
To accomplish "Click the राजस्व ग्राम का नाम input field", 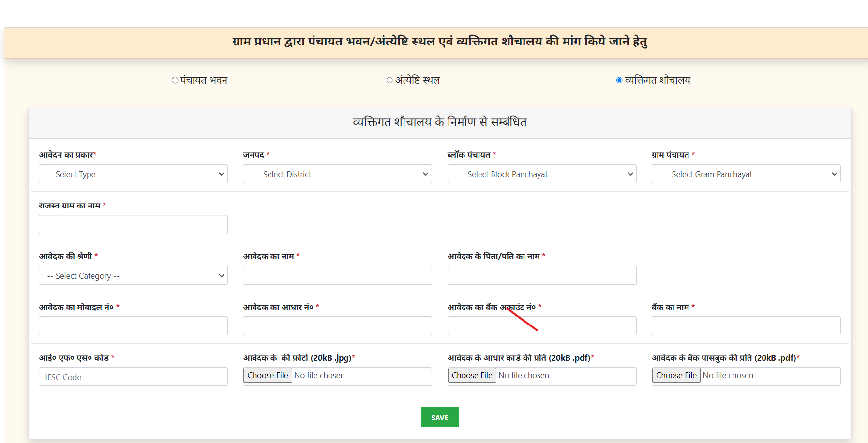I will pos(133,224).
